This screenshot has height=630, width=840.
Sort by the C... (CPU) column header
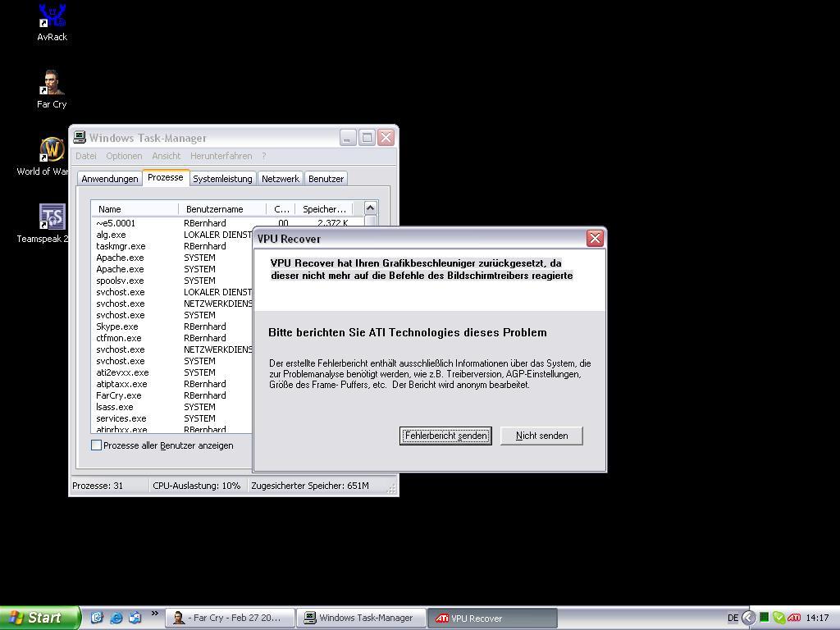(281, 209)
